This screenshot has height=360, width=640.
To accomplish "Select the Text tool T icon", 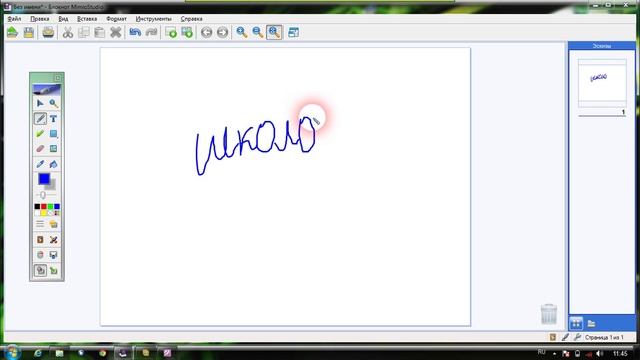I will pyautogui.click(x=53, y=118).
